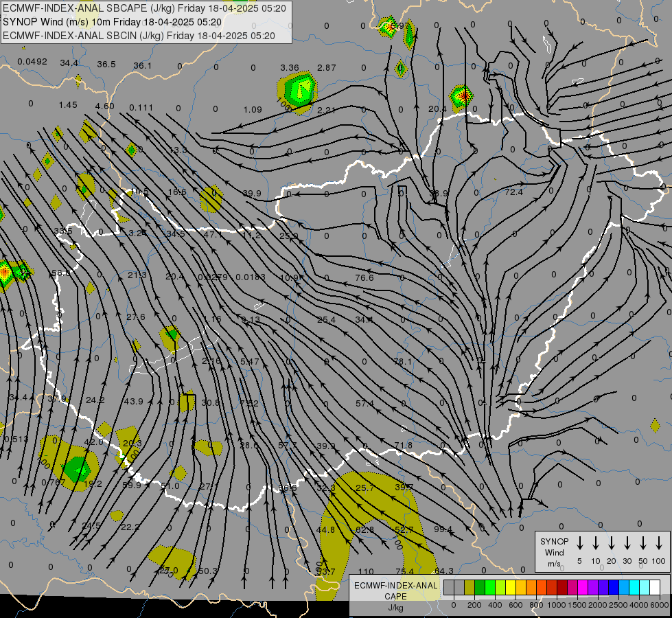
Task: Select the white swatch ending CAPE scale
Action: [655, 588]
